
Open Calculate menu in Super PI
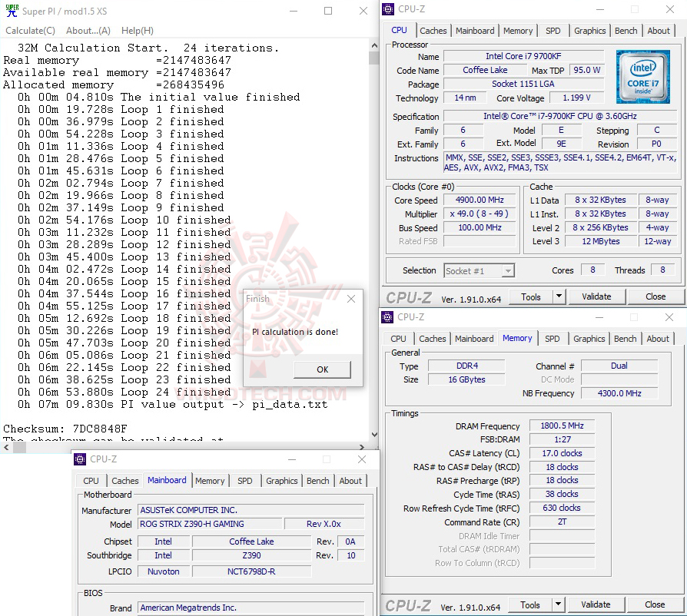click(30, 31)
